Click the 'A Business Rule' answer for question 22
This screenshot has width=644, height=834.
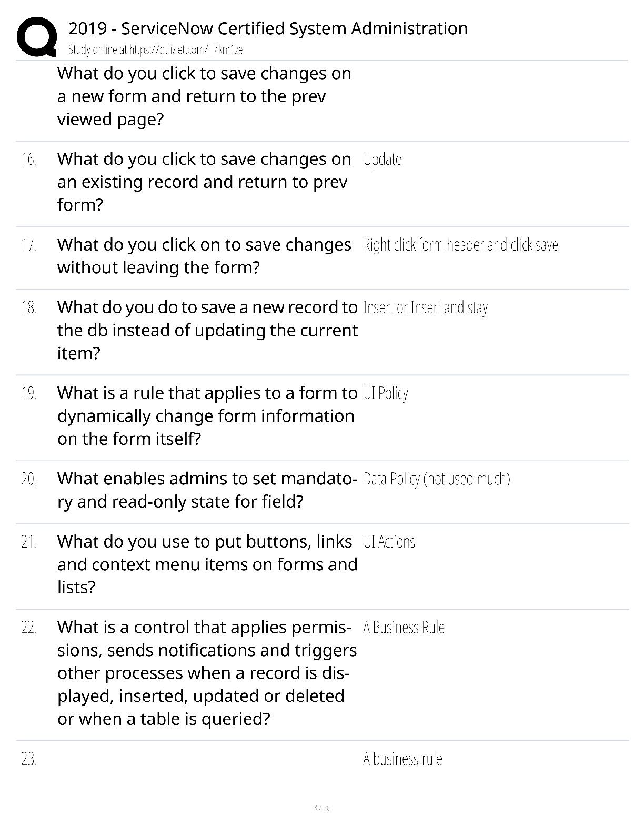[x=404, y=628]
